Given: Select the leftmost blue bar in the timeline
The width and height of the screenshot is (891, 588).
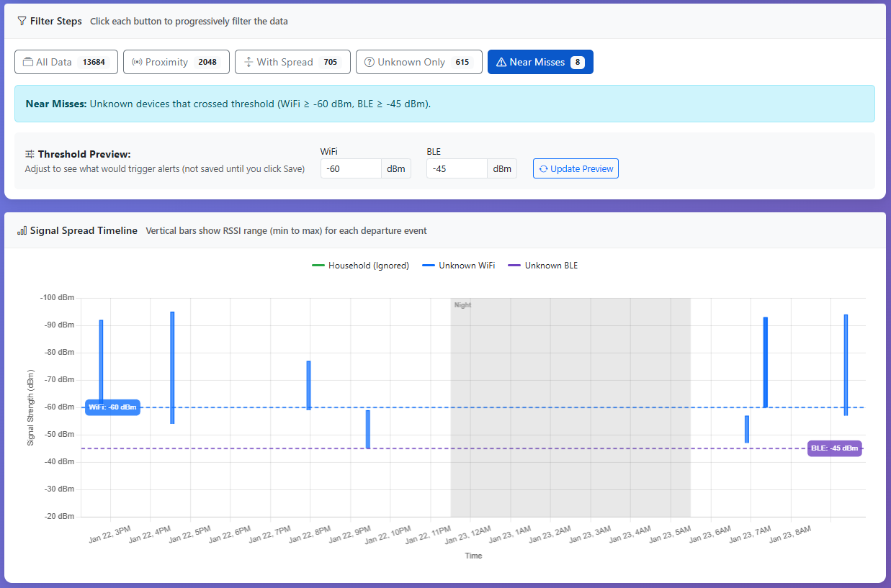Looking at the screenshot, I should pyautogui.click(x=101, y=360).
